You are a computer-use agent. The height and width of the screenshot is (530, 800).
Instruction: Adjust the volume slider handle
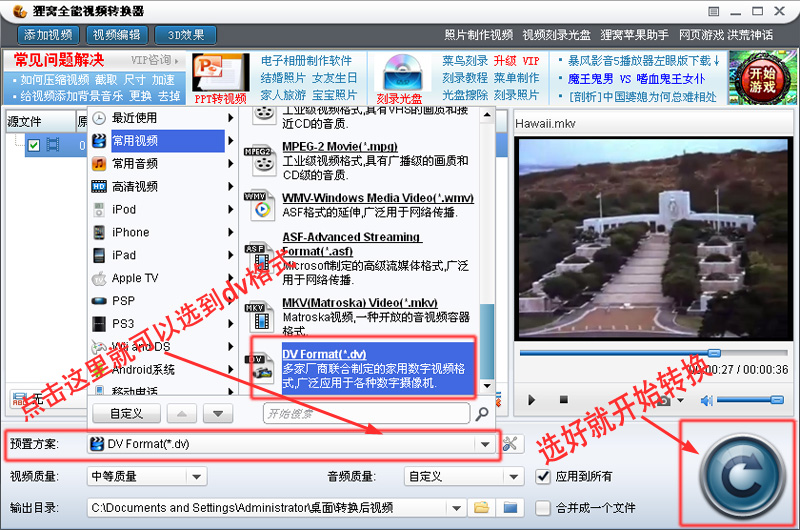(777, 400)
